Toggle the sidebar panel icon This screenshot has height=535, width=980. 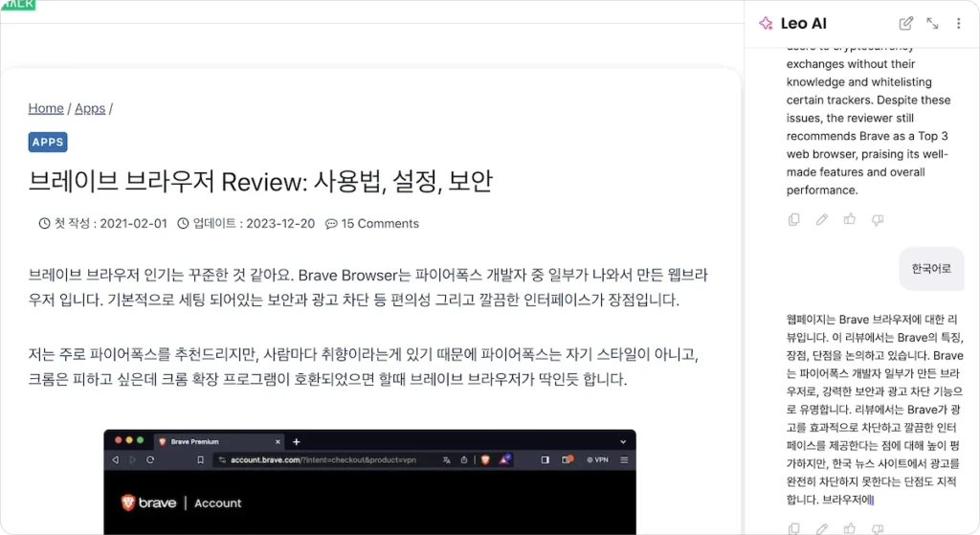pyautogui.click(x=545, y=460)
